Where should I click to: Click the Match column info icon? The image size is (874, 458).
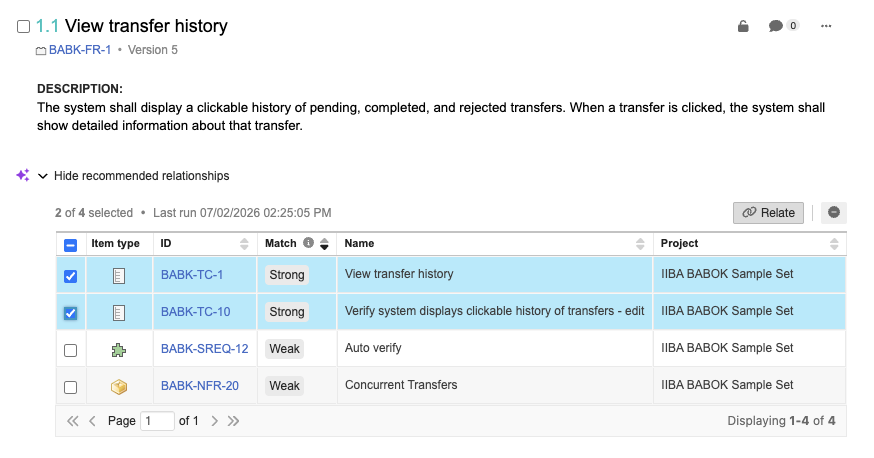pos(308,243)
